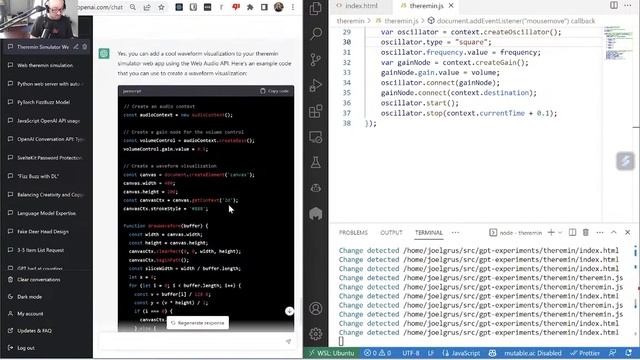Switch to the index.html editor tab
The image size is (640, 360).
[361, 6]
